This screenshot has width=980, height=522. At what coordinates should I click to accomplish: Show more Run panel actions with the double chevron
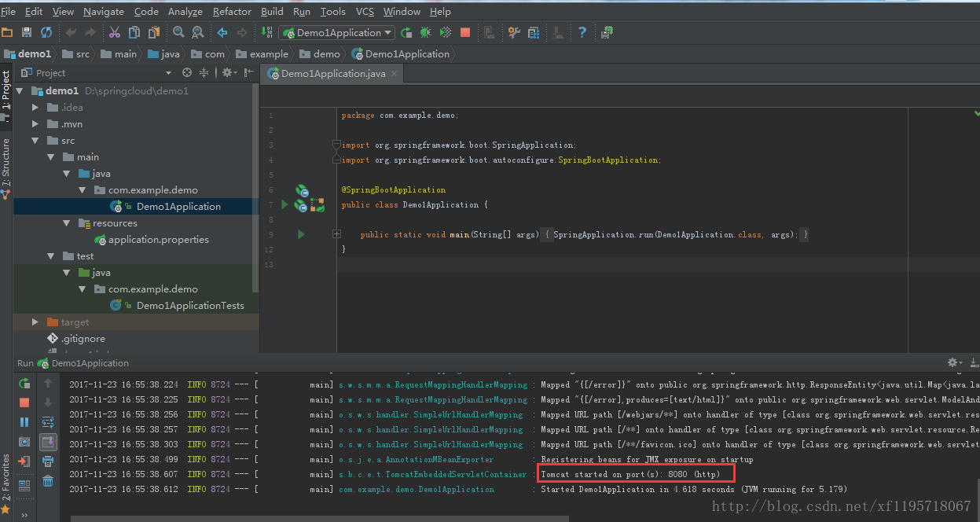24,515
